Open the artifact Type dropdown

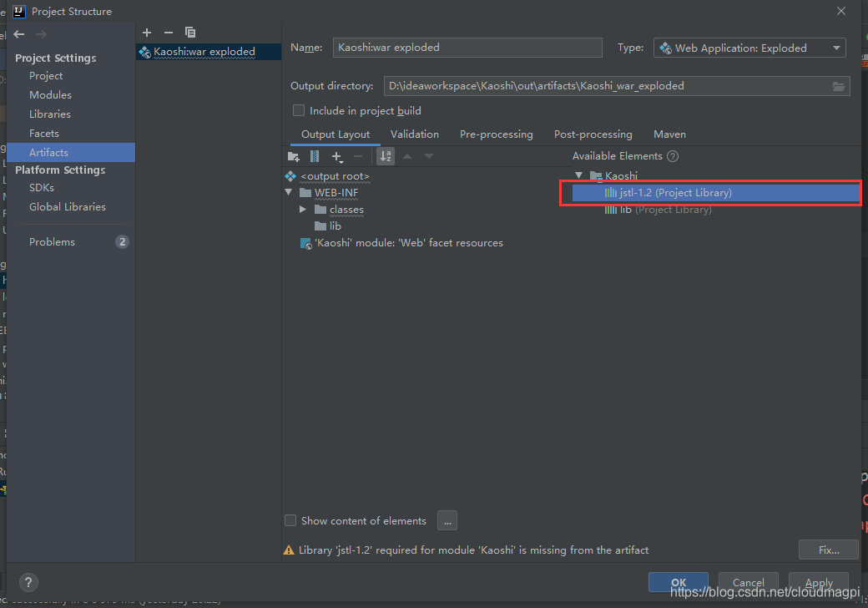[x=749, y=48]
